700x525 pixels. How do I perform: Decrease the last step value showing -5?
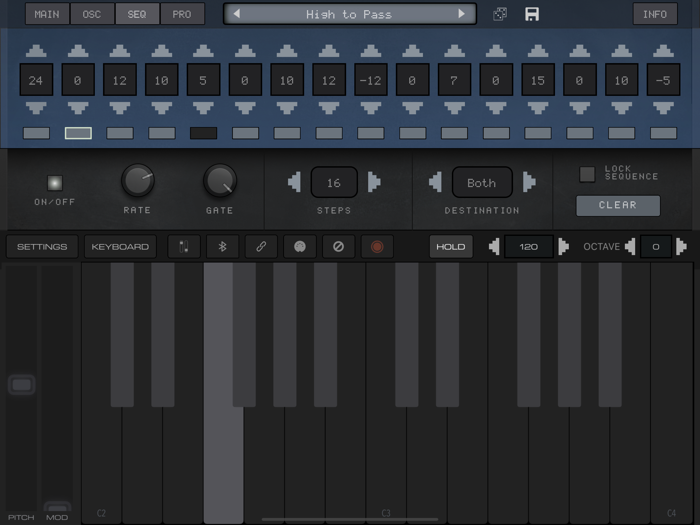pos(663,108)
